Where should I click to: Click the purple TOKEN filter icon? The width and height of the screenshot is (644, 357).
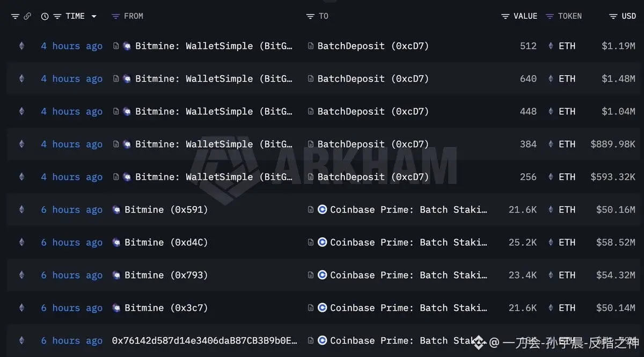tap(550, 16)
